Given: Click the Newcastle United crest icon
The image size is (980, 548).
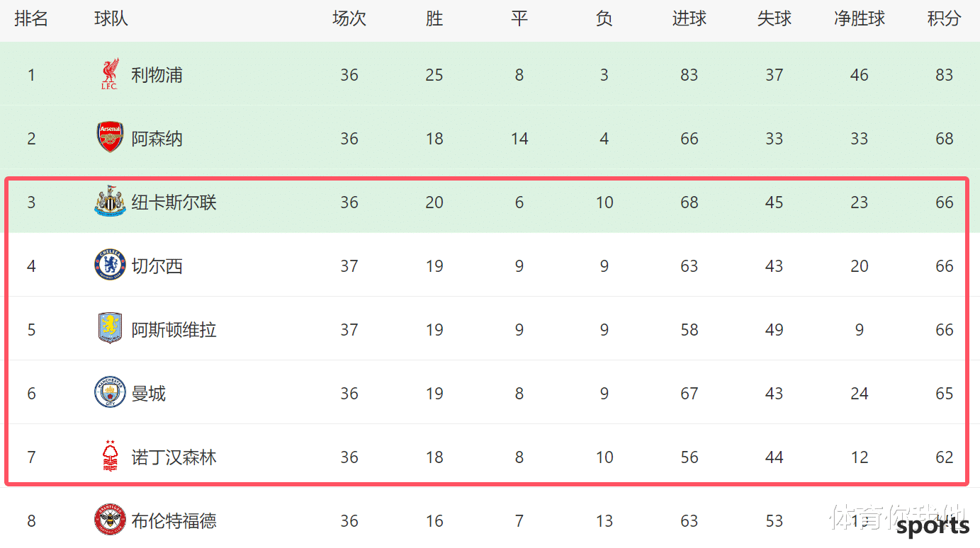Looking at the screenshot, I should coord(110,201).
